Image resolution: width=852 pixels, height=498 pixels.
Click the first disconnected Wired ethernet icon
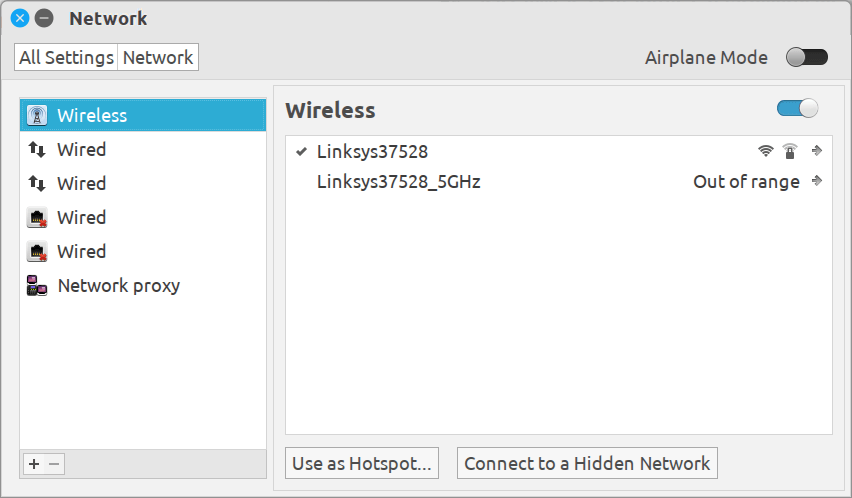37,218
